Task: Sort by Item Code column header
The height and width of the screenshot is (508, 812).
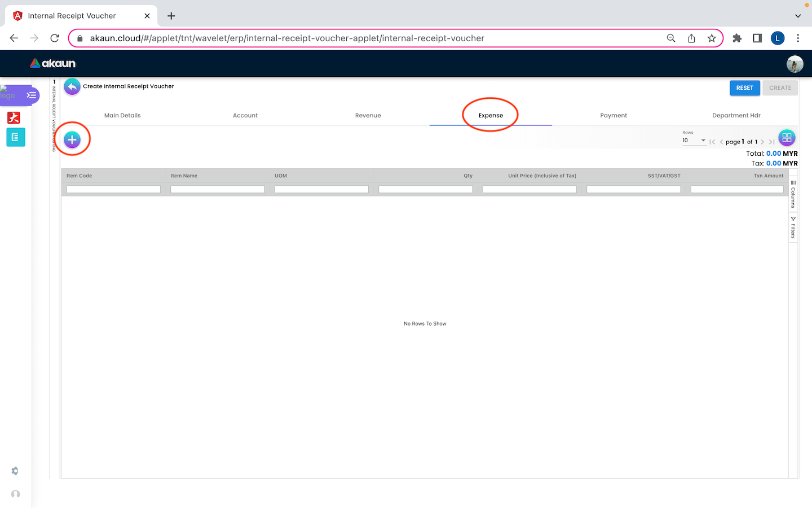Action: 80,176
